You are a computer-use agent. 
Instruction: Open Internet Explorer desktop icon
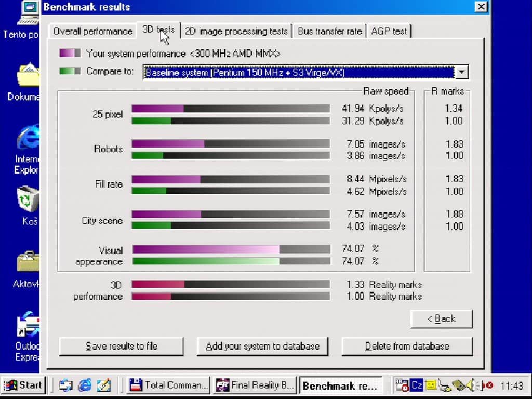(x=27, y=149)
